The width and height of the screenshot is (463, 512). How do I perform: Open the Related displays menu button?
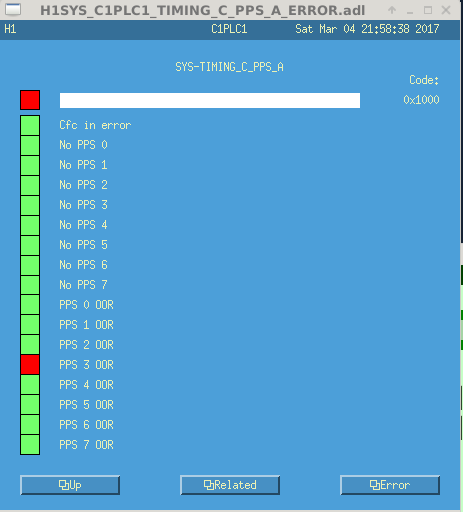[230, 485]
